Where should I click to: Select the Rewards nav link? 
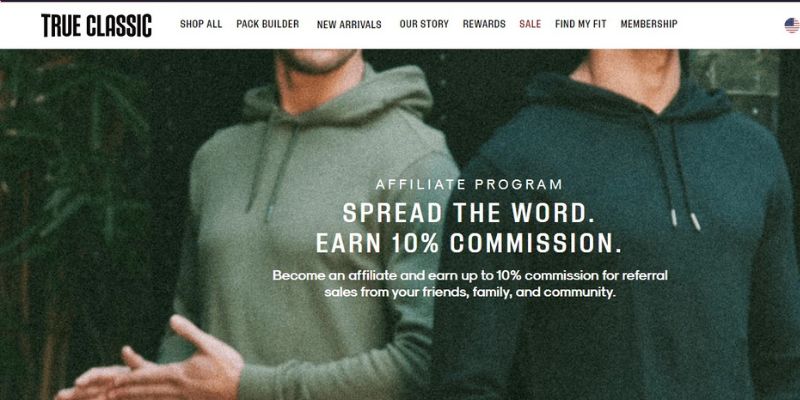click(484, 24)
